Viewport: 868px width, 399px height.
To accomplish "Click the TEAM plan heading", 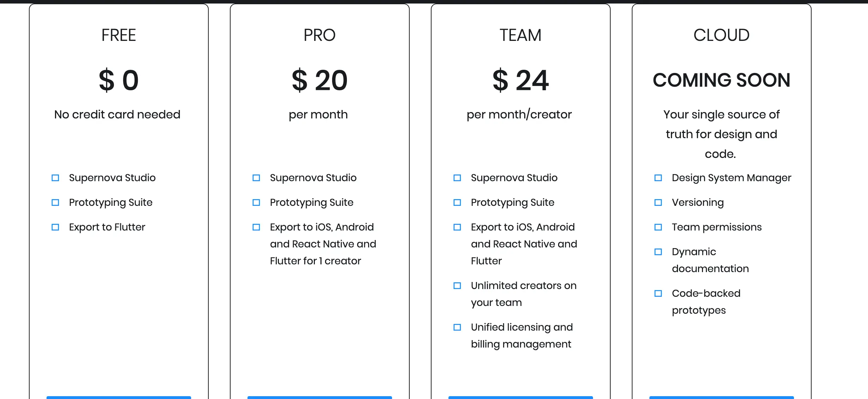I will tap(521, 35).
